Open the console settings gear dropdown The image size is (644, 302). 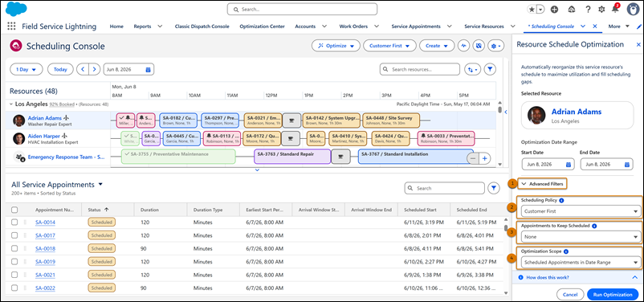495,46
